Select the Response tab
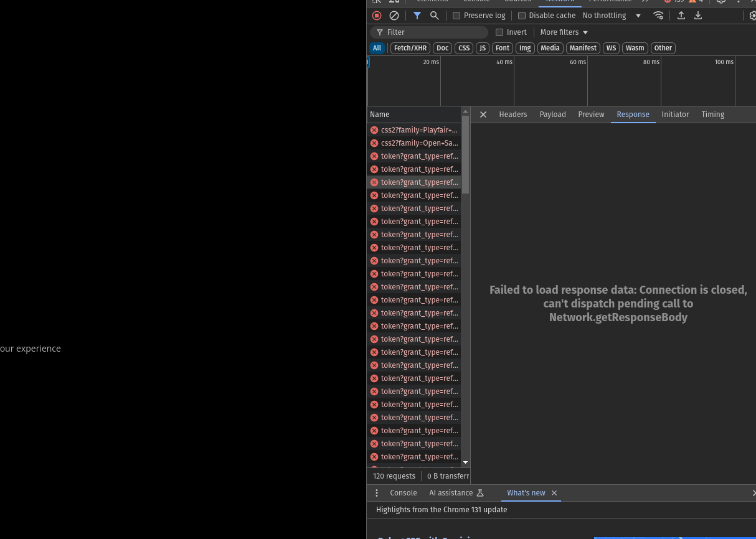Image resolution: width=756 pixels, height=539 pixels. click(633, 115)
